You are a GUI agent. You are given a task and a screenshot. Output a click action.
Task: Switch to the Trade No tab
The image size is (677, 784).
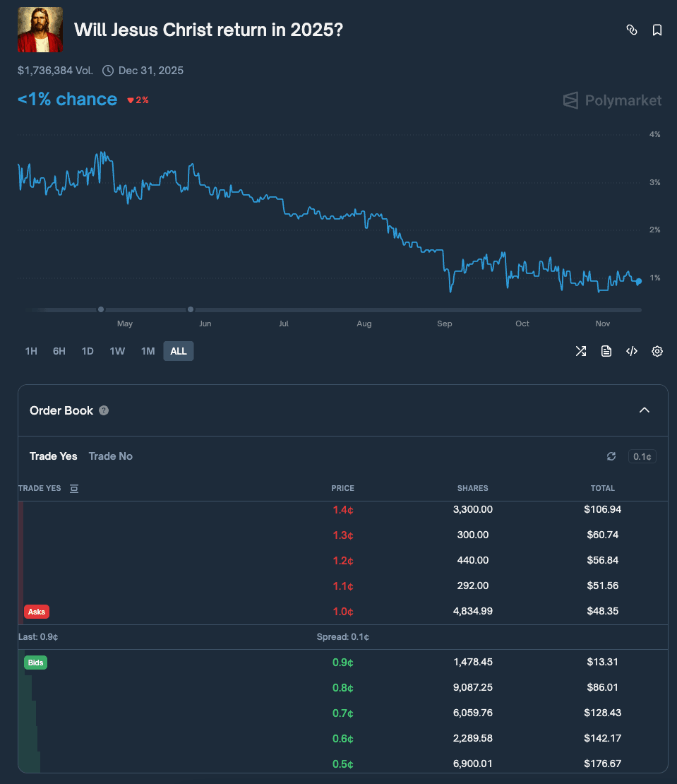click(110, 456)
